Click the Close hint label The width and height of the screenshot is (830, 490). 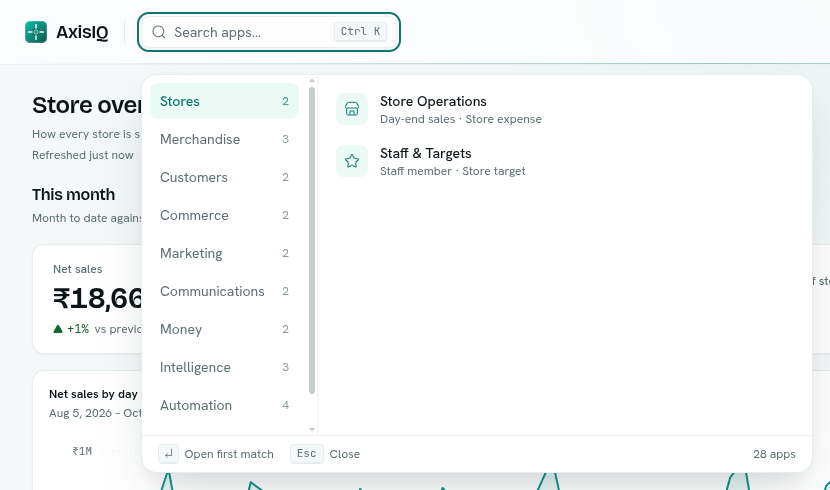click(x=345, y=454)
